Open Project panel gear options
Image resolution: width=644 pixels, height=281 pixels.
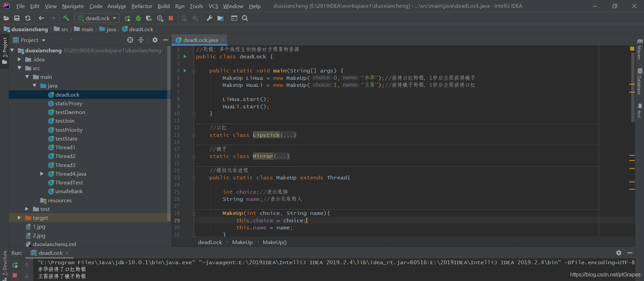click(x=155, y=40)
